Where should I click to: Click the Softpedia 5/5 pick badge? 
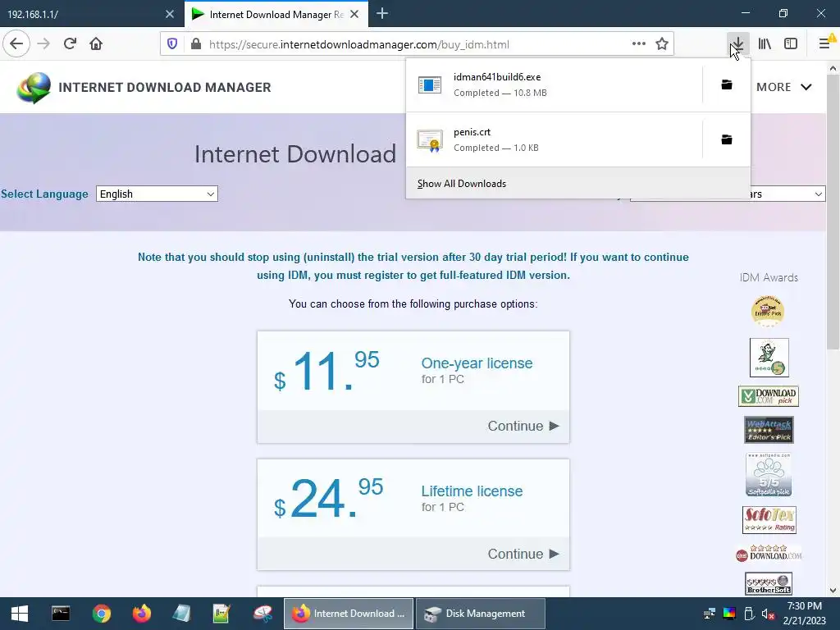(768, 475)
